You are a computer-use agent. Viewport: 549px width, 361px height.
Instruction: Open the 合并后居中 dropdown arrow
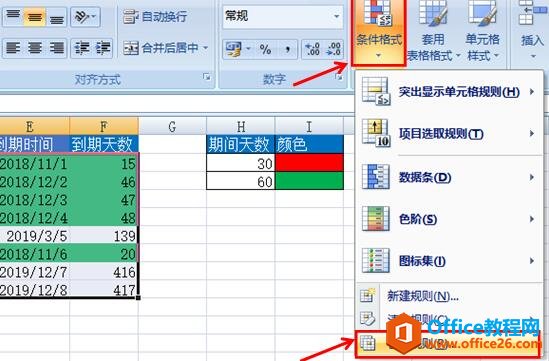(206, 48)
